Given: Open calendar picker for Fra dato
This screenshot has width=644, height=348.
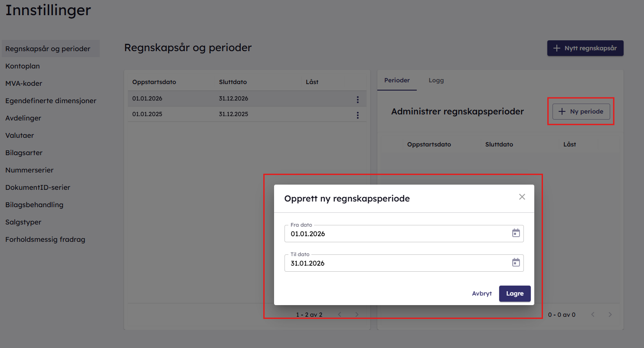Looking at the screenshot, I should click(516, 233).
